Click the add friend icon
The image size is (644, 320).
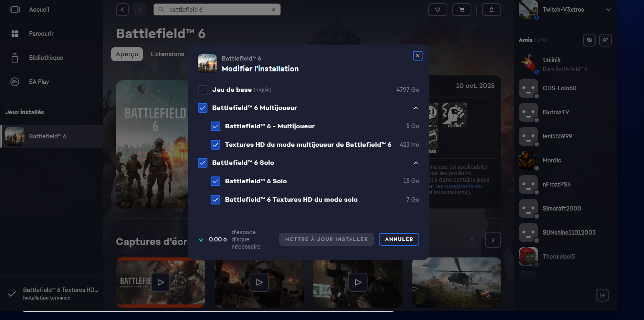click(x=605, y=40)
